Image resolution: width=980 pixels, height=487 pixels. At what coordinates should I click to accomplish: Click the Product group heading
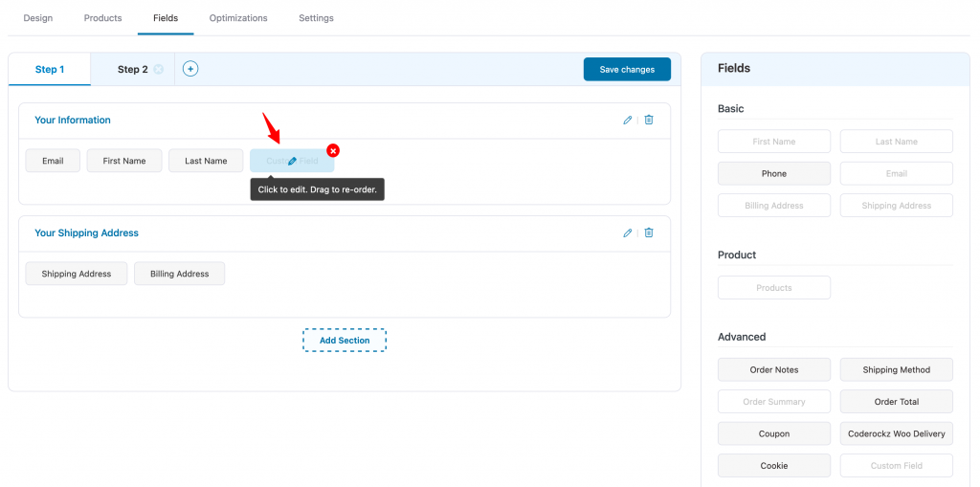[x=737, y=255]
